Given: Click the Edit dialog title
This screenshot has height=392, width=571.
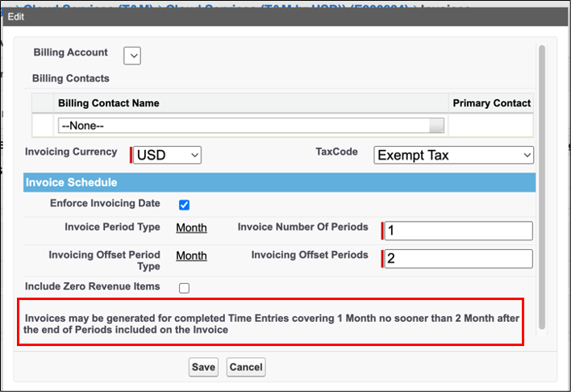Looking at the screenshot, I should point(16,17).
